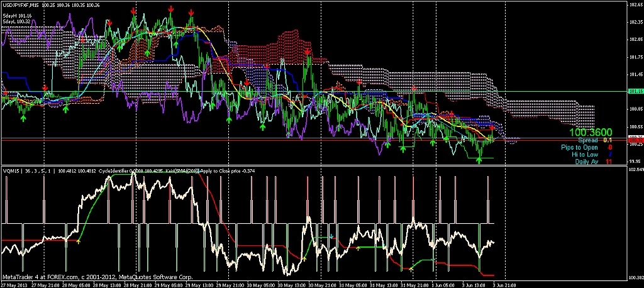Click the USDJPYFXF,M15 chart title
644x288 pixels.
[x=20, y=5]
